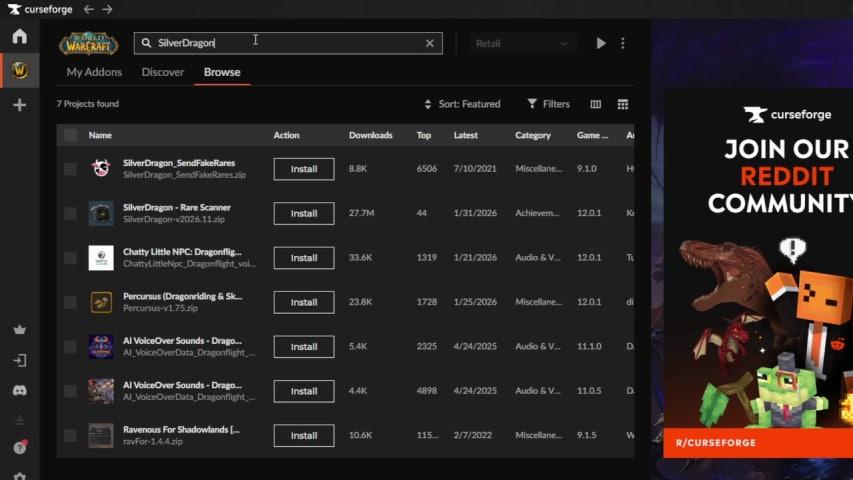Select the Browse tab
This screenshot has width=853, height=480.
coord(222,72)
